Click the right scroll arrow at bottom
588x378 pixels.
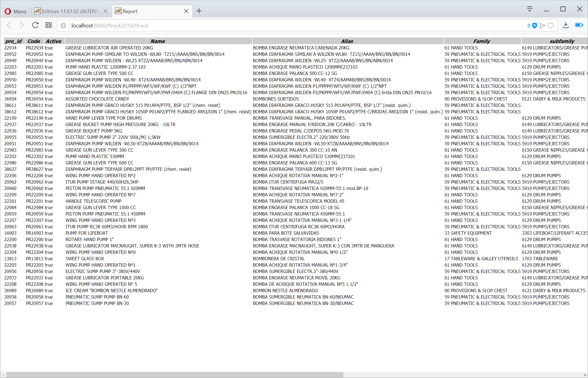(x=585, y=375)
